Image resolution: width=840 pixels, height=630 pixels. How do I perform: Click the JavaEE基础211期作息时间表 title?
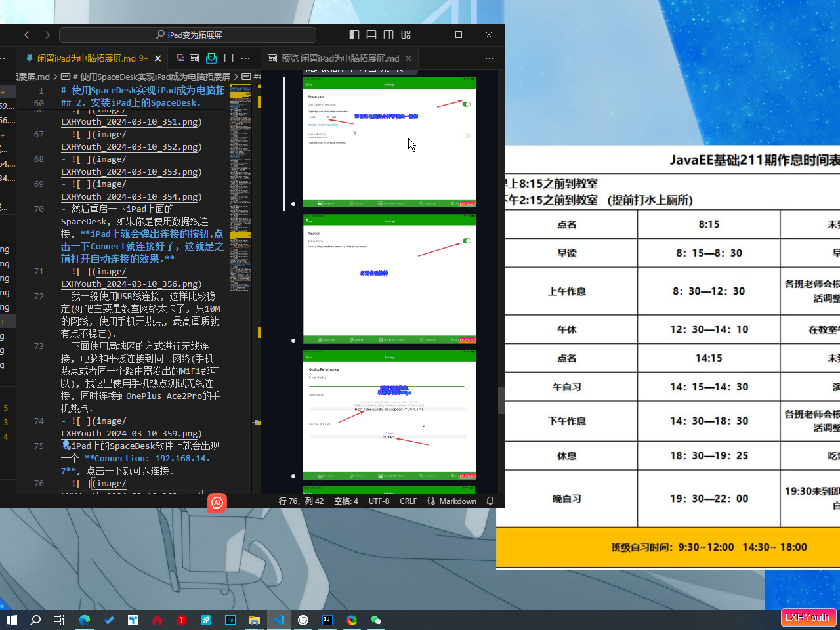coord(755,159)
